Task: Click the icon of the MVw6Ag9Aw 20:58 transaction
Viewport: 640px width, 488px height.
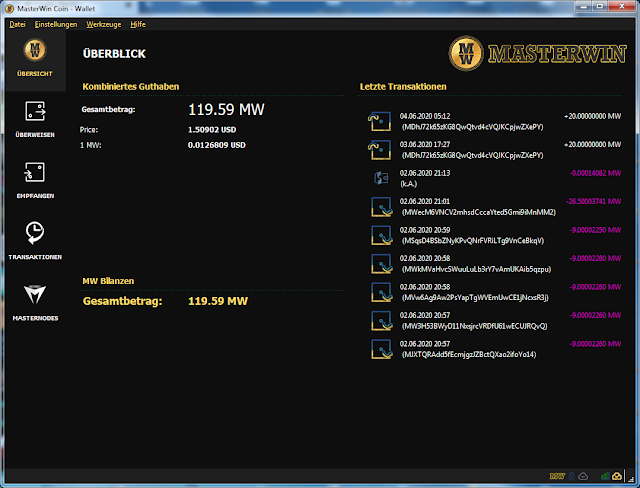Action: (x=382, y=292)
